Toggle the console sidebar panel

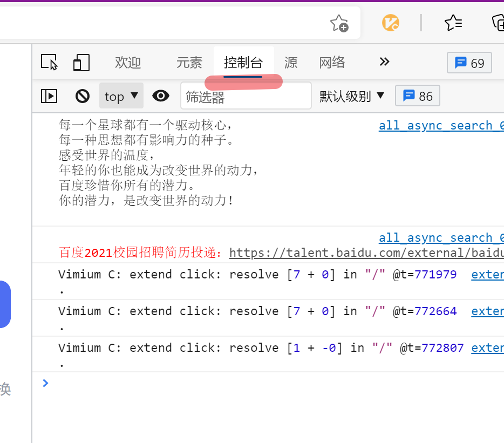(x=49, y=96)
